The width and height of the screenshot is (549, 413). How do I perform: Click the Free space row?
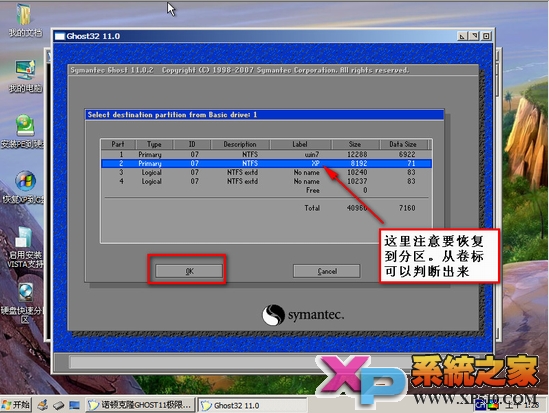[x=266, y=190]
